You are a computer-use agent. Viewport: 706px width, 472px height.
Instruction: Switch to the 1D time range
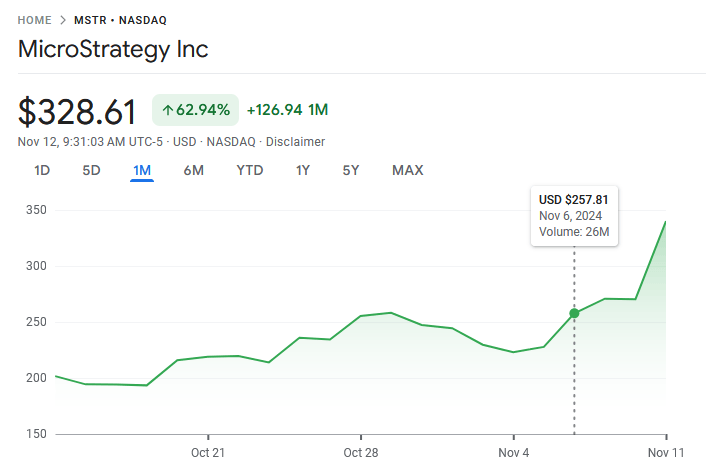tap(42, 170)
